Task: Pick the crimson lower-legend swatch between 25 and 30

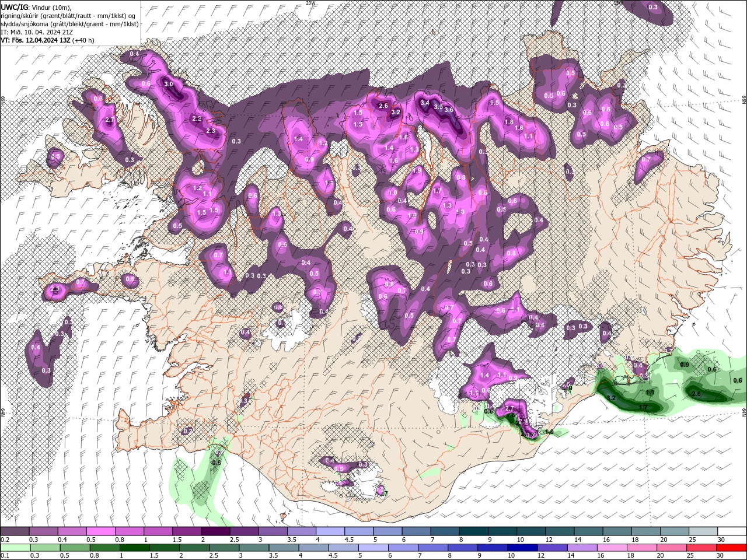Action: click(701, 548)
